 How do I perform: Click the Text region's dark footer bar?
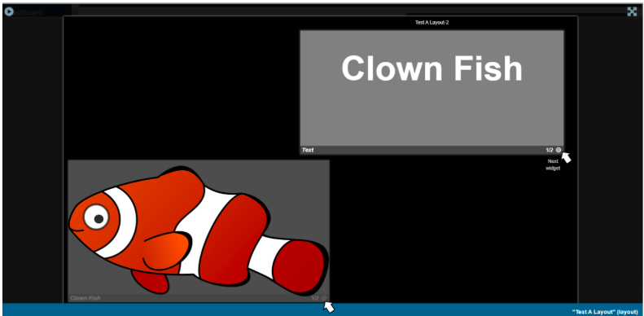pyautogui.click(x=432, y=150)
